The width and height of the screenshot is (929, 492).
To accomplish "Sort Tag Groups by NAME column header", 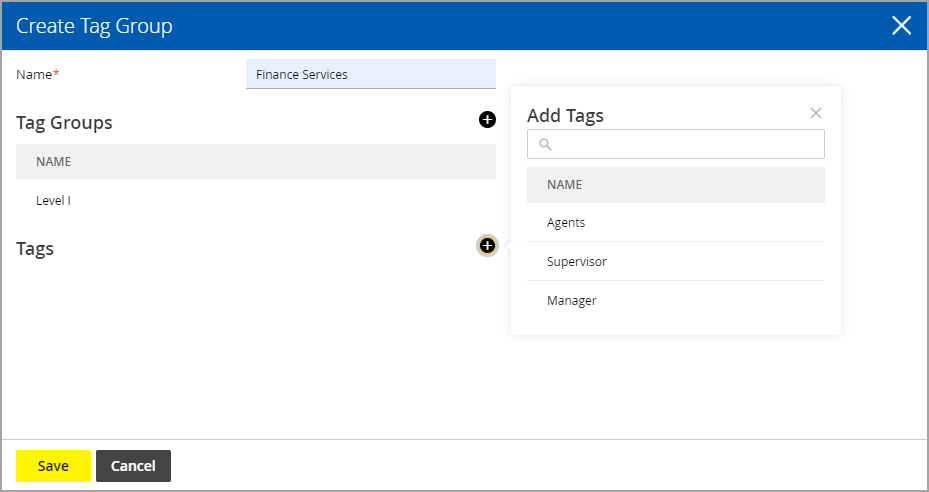I will click(x=53, y=162).
